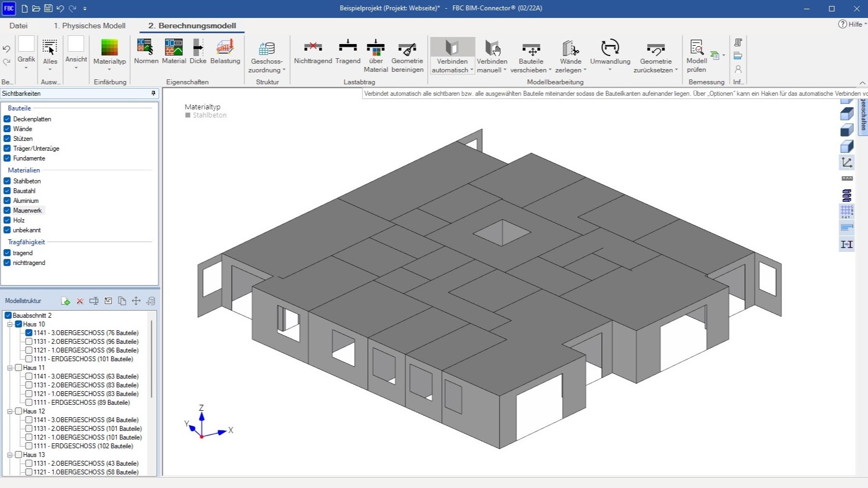
Task: Select Haus 13 tree item
Action: [x=34, y=455]
